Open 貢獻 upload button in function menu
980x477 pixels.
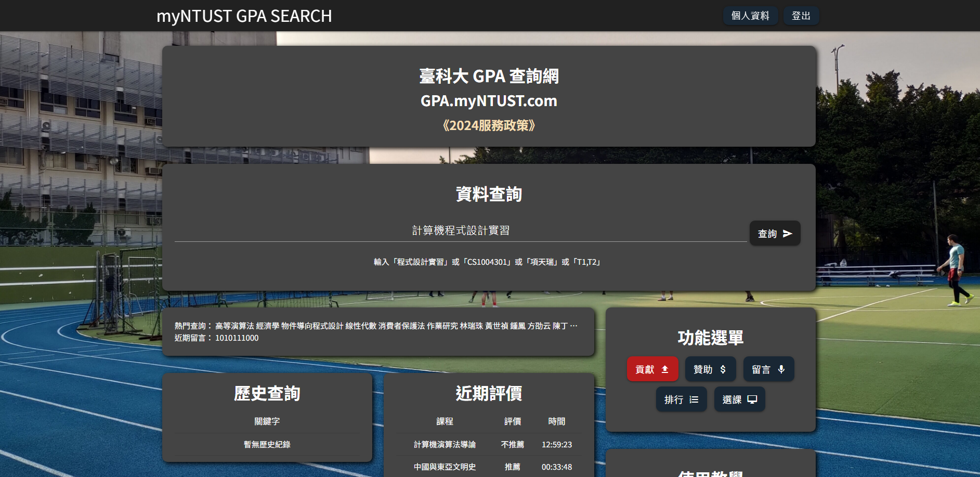652,369
